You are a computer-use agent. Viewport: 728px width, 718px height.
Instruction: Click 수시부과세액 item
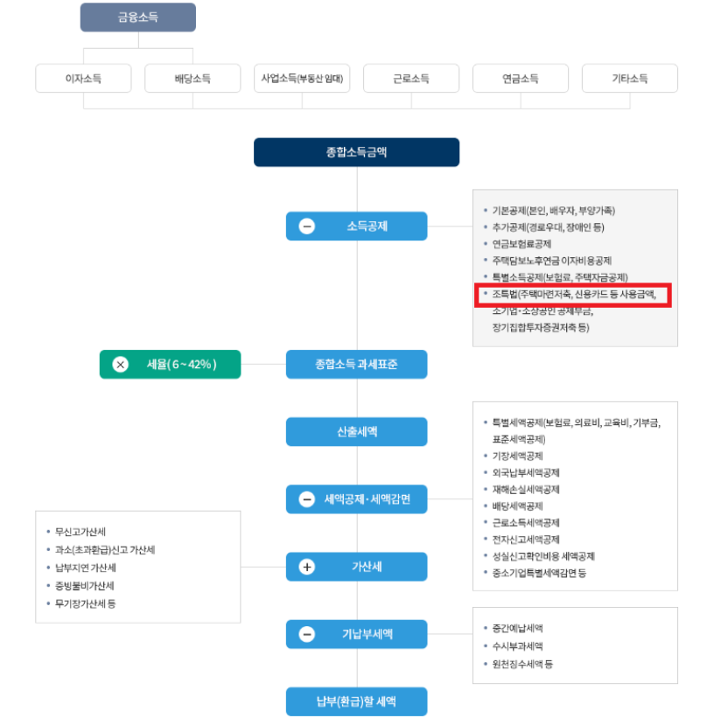517,646
